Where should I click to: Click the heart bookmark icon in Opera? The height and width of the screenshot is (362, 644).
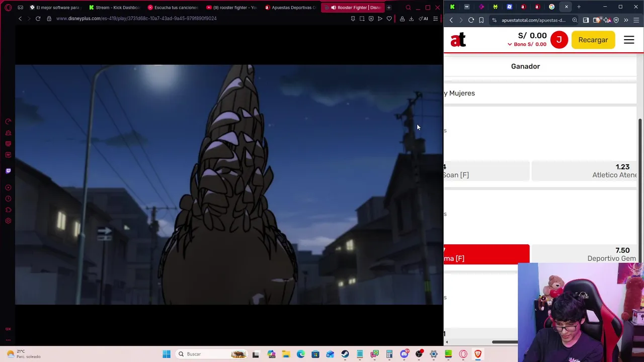pos(389,19)
